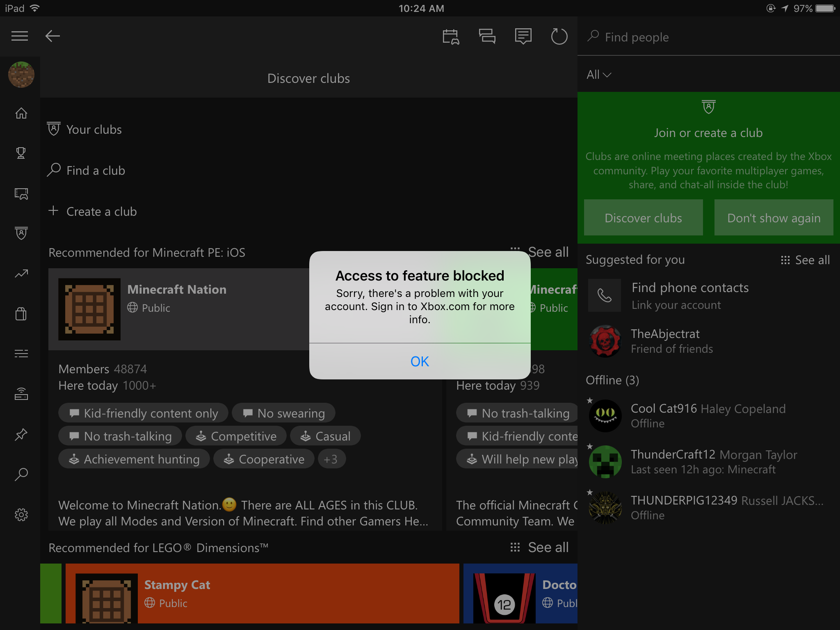Screen dimensions: 840x630
Task: Tap Achievement hunting tag
Action: click(x=134, y=459)
